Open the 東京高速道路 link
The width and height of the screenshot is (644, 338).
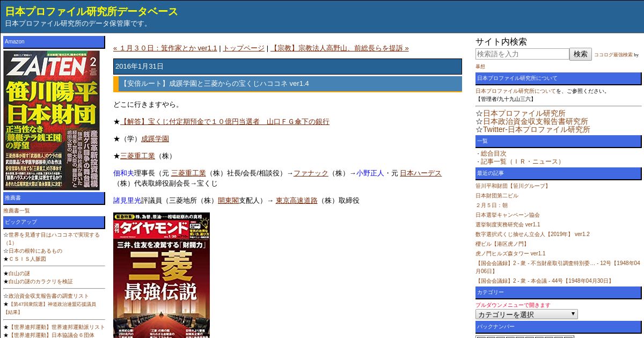296,201
